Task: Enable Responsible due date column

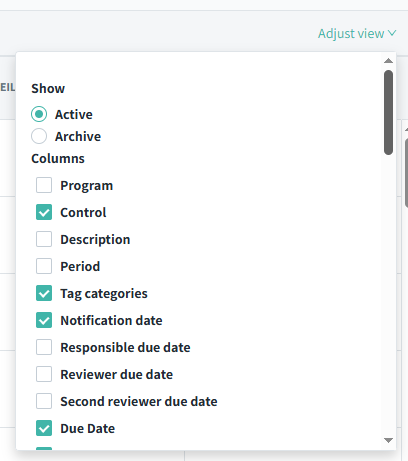Action: (44, 347)
